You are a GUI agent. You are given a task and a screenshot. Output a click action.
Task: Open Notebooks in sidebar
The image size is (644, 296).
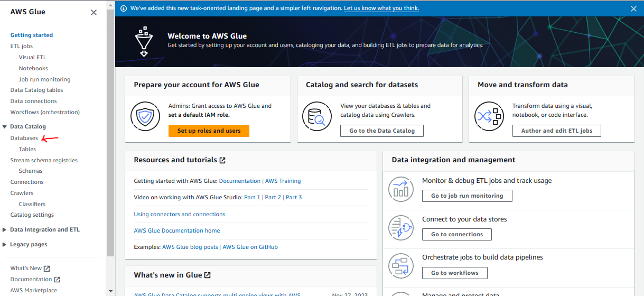[x=33, y=68]
